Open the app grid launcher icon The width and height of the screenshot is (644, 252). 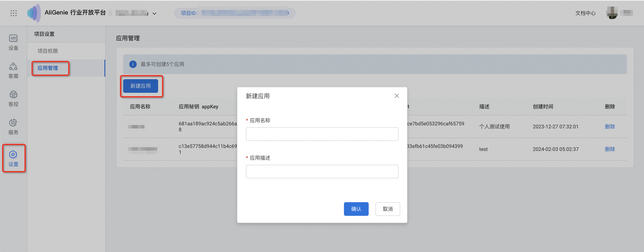[13, 13]
